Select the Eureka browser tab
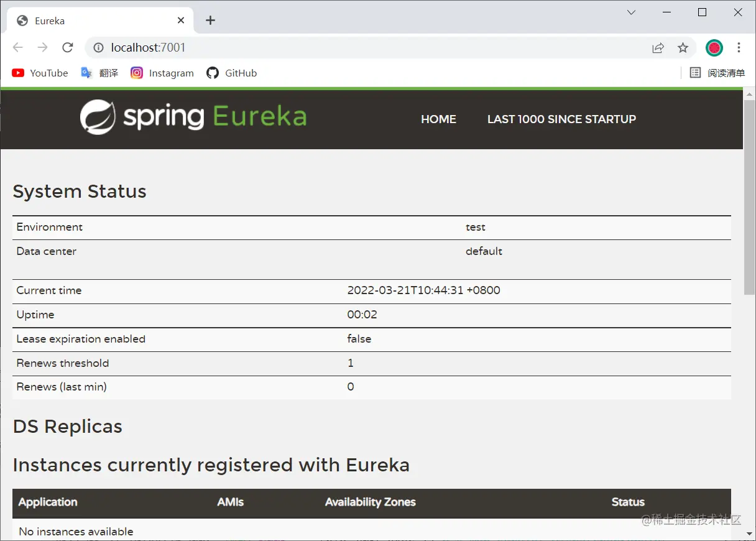Viewport: 756px width, 541px height. (99, 21)
